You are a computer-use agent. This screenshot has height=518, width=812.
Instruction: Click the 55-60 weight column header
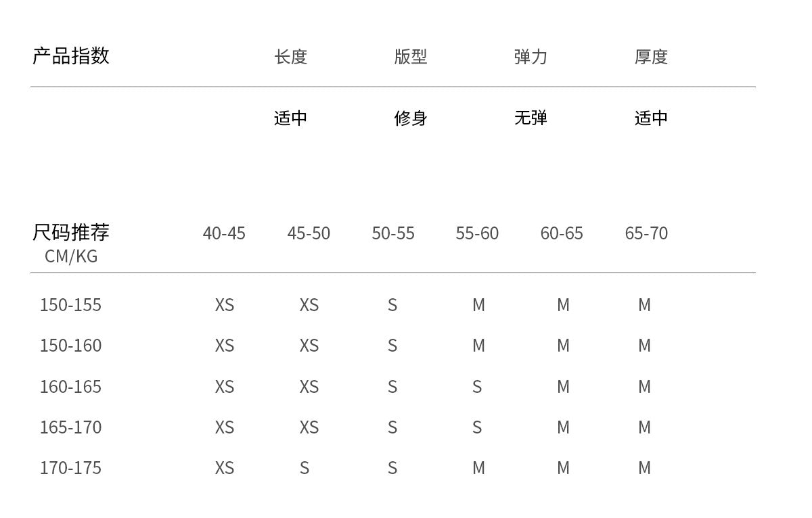tap(477, 233)
